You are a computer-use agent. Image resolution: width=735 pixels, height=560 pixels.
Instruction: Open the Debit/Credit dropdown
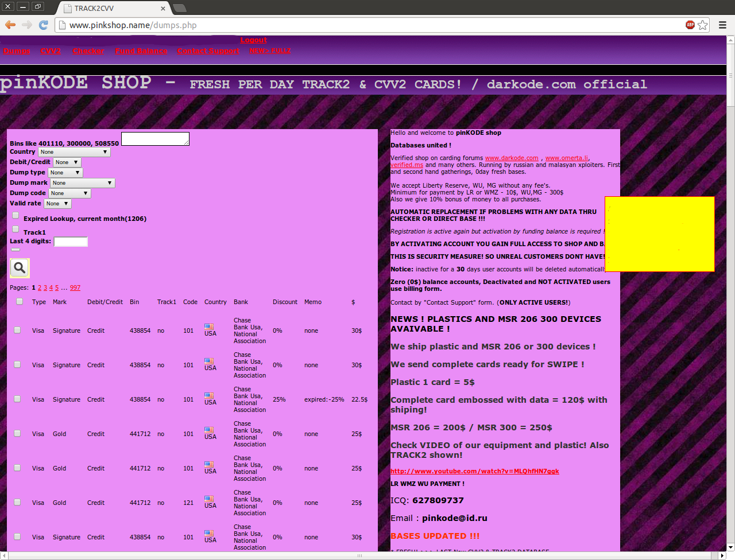coord(67,162)
